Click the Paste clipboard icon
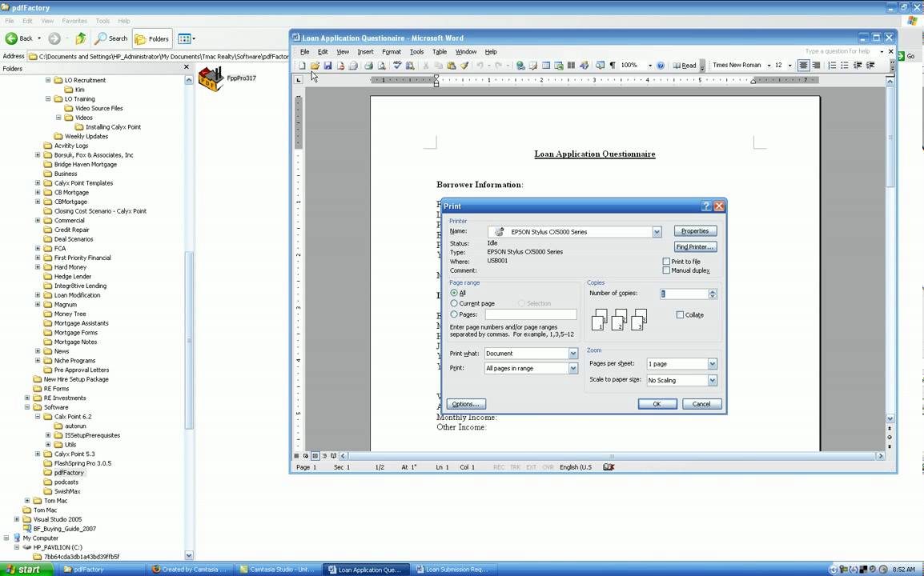This screenshot has height=576, width=924. (x=452, y=66)
